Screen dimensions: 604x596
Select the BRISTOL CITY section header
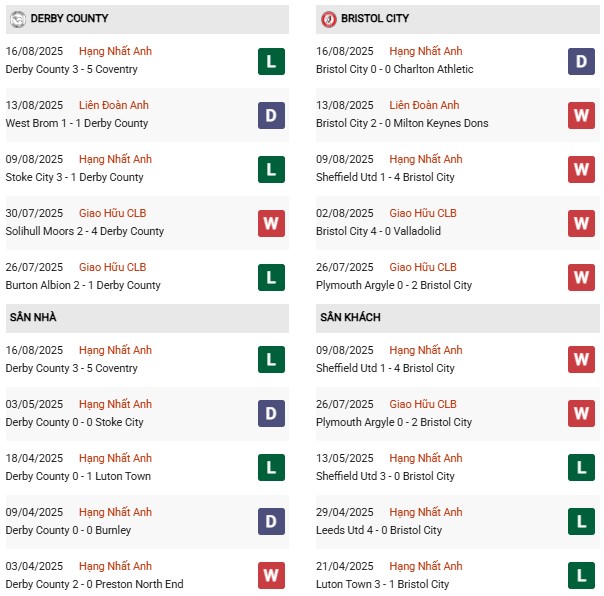click(x=375, y=18)
